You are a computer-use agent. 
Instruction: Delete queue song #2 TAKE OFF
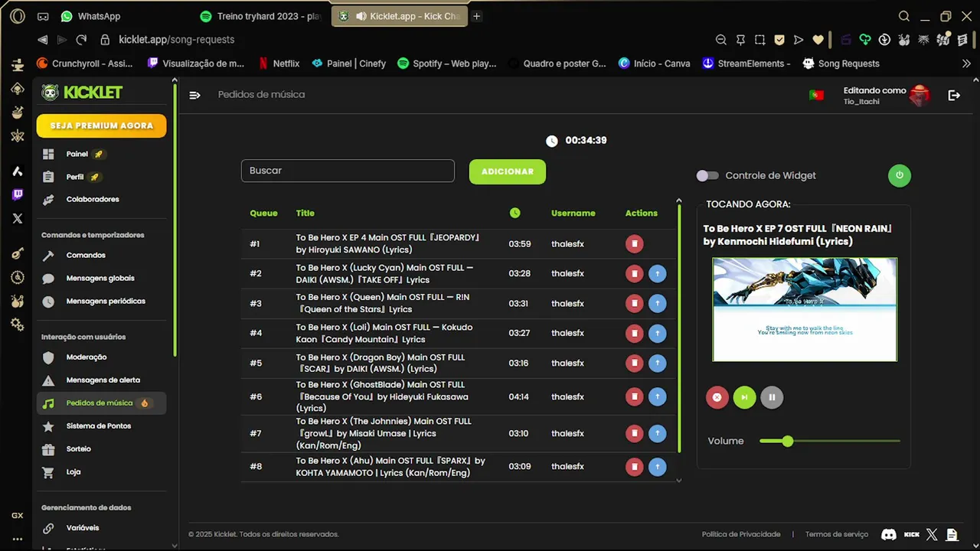tap(634, 274)
